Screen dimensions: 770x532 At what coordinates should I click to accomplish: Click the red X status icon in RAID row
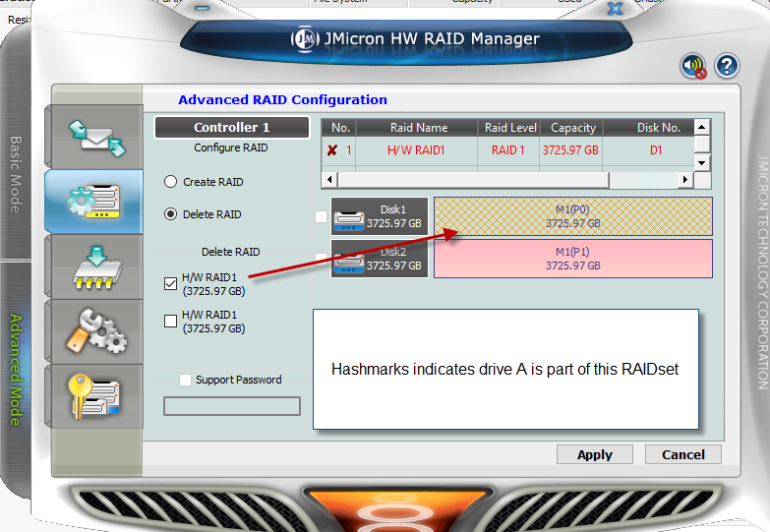point(332,150)
